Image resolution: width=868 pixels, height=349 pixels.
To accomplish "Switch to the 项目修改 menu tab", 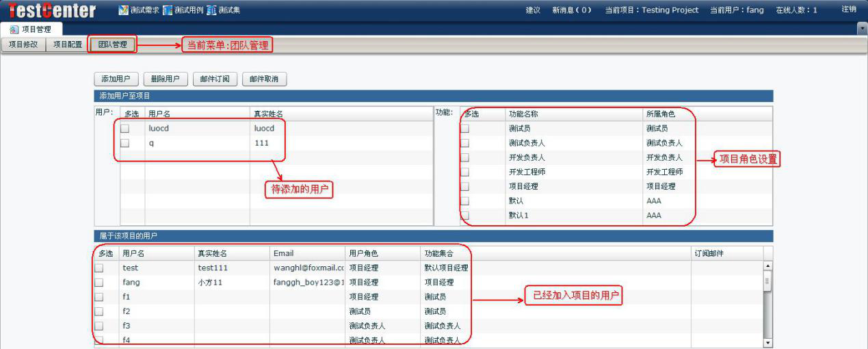I will tap(23, 44).
